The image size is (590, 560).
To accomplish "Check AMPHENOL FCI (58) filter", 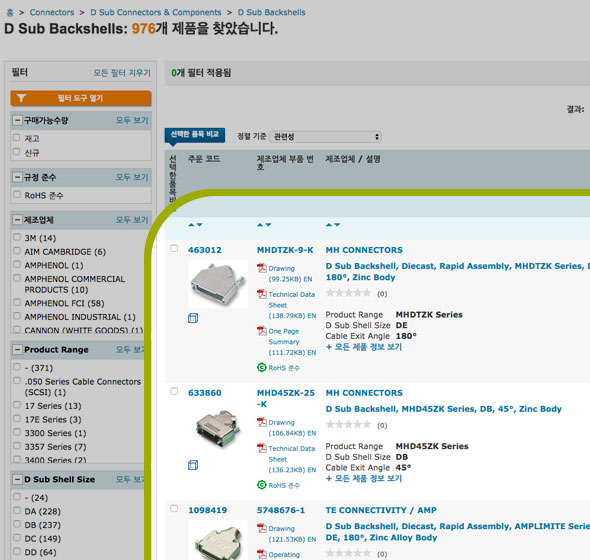I will 17,303.
